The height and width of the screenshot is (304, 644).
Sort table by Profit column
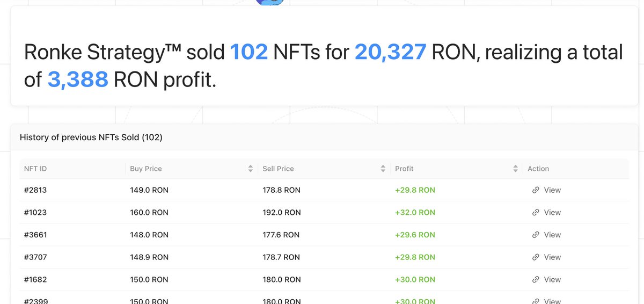pyautogui.click(x=515, y=169)
